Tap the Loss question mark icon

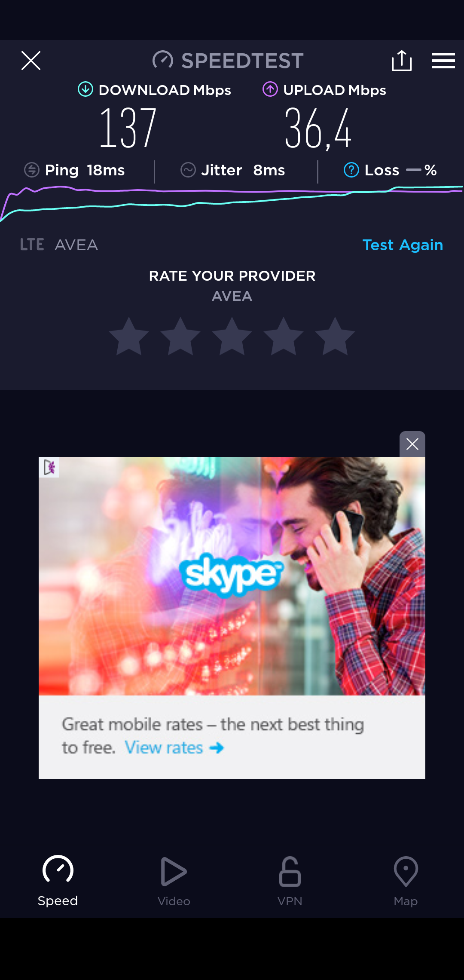pos(351,170)
